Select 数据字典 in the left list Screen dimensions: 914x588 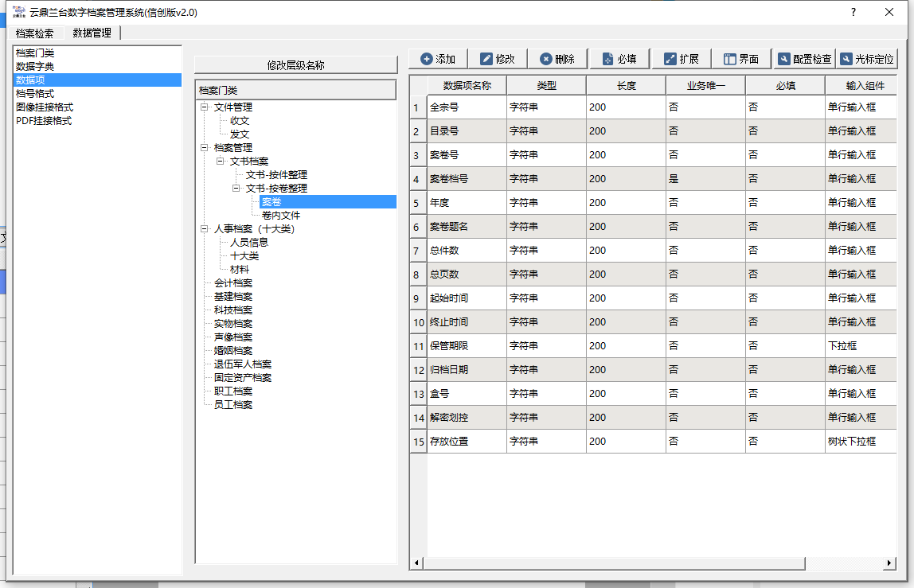pyautogui.click(x=35, y=66)
